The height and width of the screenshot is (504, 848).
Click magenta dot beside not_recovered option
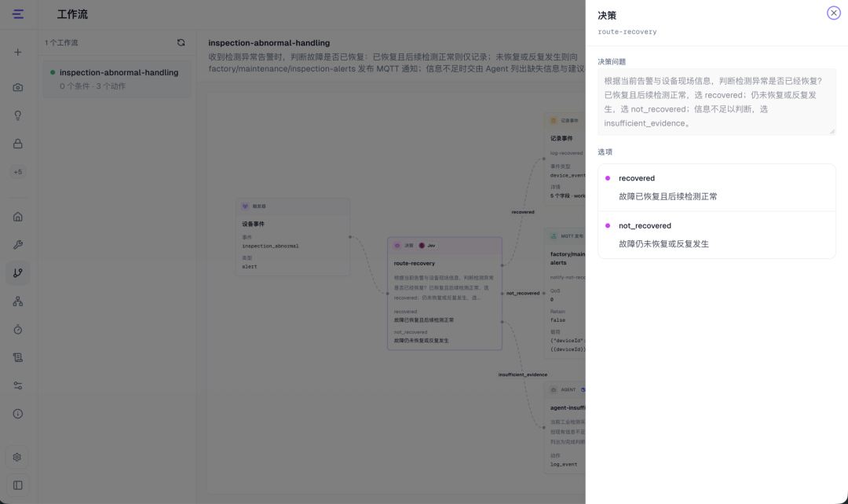click(x=608, y=225)
